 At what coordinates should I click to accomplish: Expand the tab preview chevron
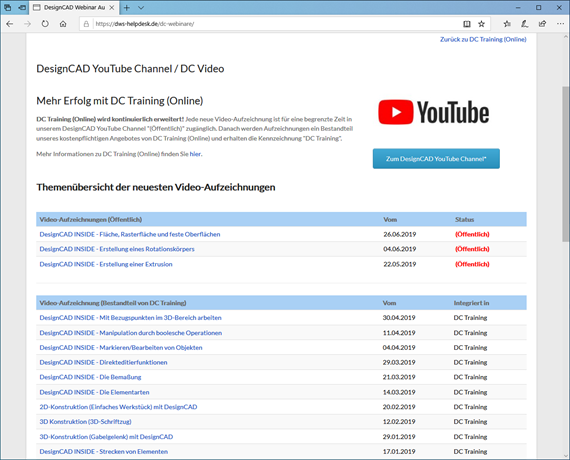coord(141,8)
